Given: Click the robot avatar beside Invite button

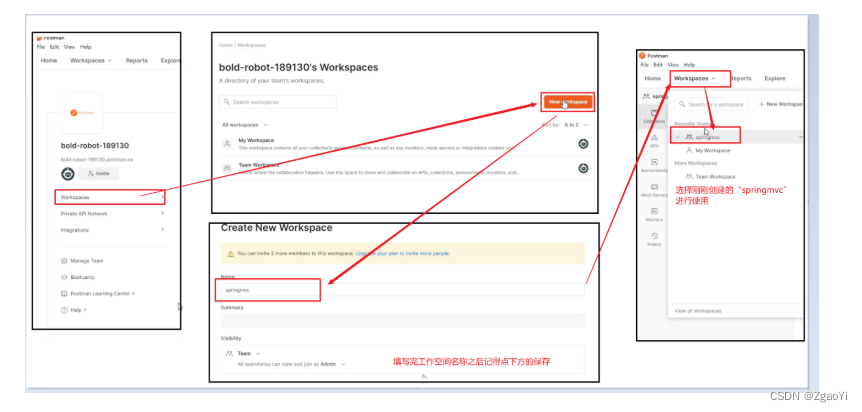Looking at the screenshot, I should pyautogui.click(x=68, y=173).
